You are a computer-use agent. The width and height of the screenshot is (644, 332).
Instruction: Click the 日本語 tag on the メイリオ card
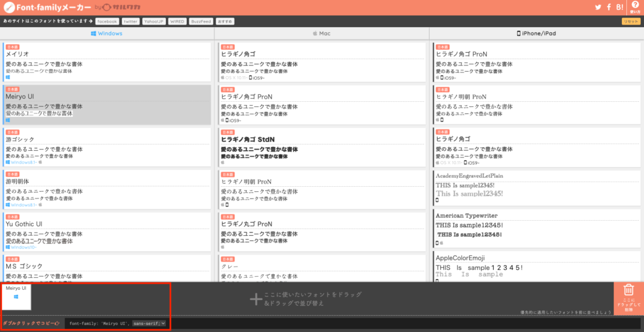(13, 47)
